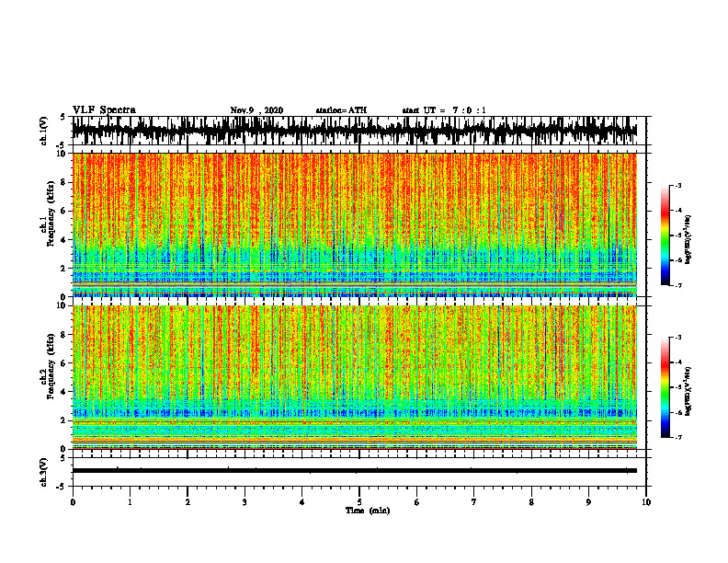
Task: Click the ch.1 spectrogram color scale bar
Action: [665, 236]
